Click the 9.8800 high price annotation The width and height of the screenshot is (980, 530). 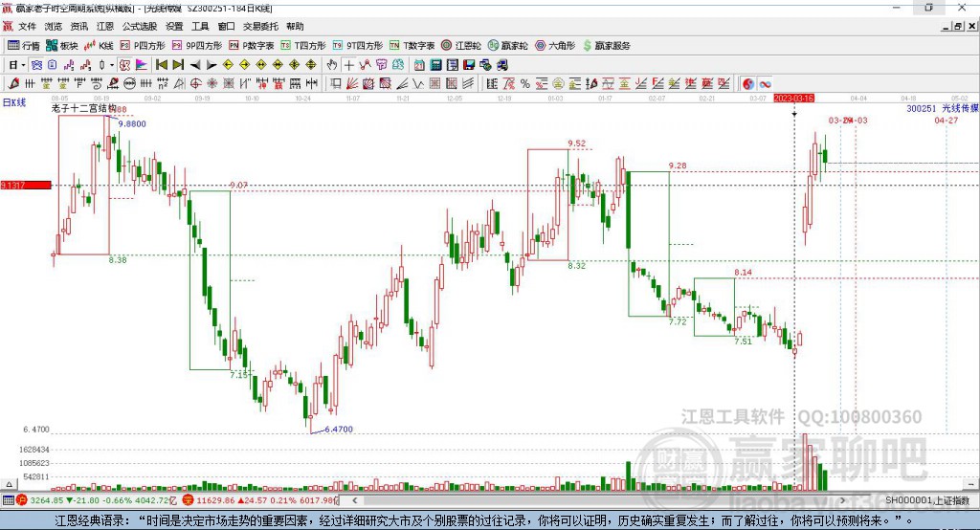132,123
